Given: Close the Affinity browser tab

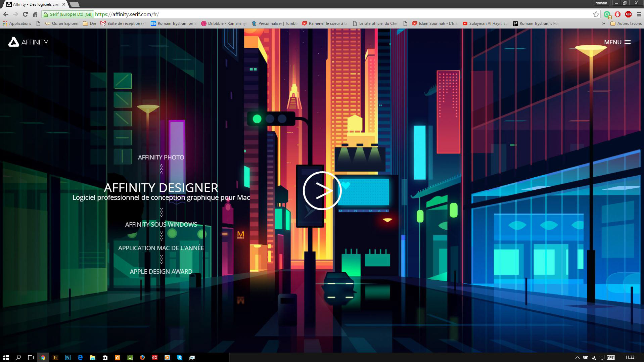Looking at the screenshot, I should tap(63, 4).
